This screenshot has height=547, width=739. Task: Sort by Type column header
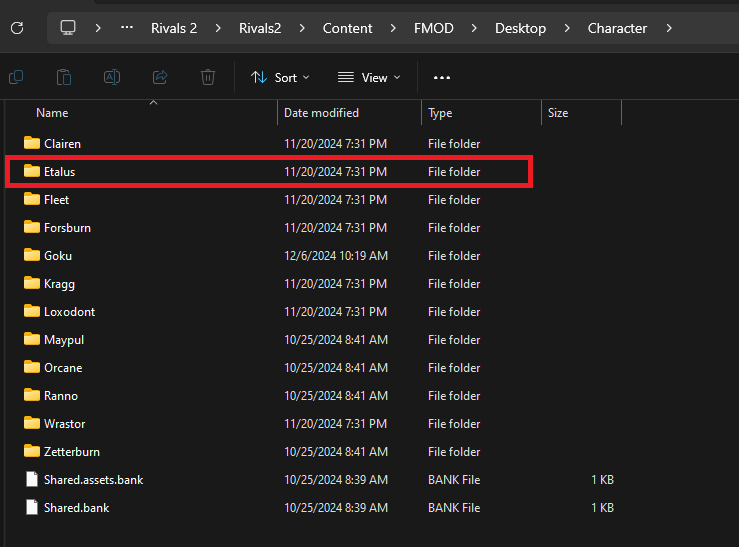pyautogui.click(x=440, y=114)
